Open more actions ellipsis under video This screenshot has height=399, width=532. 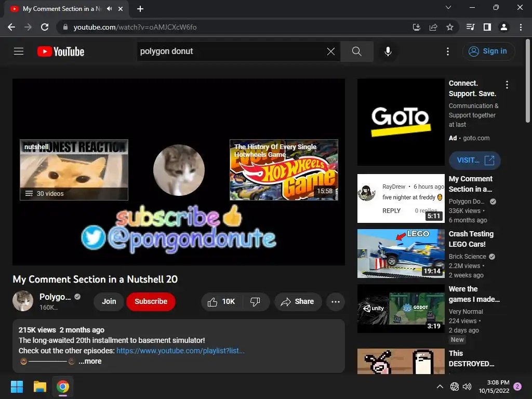tap(336, 302)
